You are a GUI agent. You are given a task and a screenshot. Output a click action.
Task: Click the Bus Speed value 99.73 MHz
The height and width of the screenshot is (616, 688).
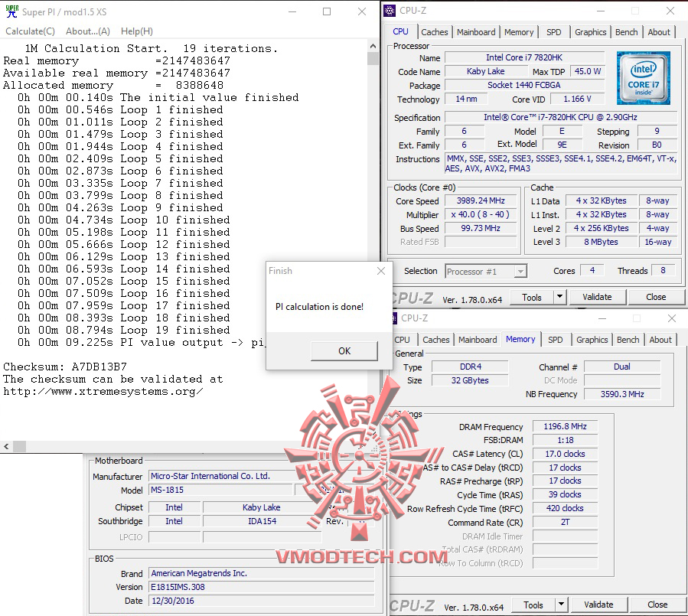pos(481,228)
